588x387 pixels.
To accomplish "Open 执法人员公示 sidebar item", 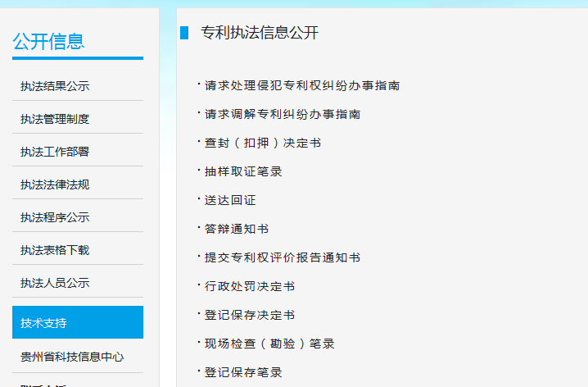I will point(55,283).
